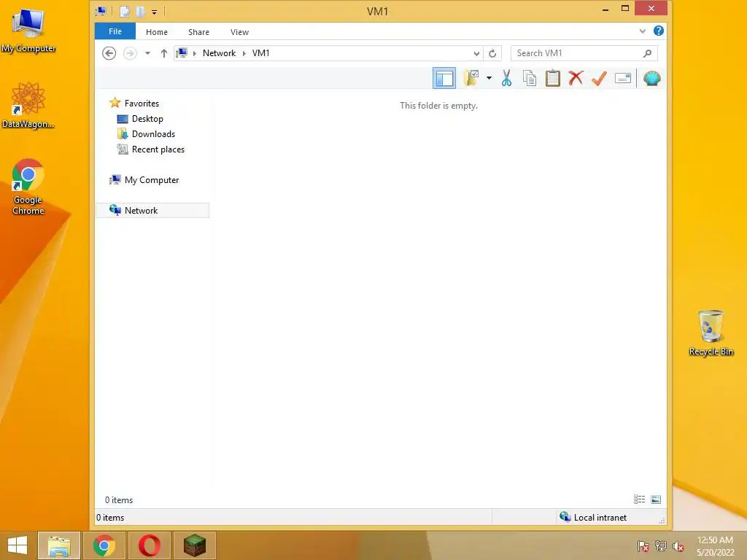The image size is (747, 560).
Task: Open Help with the blue question mark
Action: tap(659, 31)
